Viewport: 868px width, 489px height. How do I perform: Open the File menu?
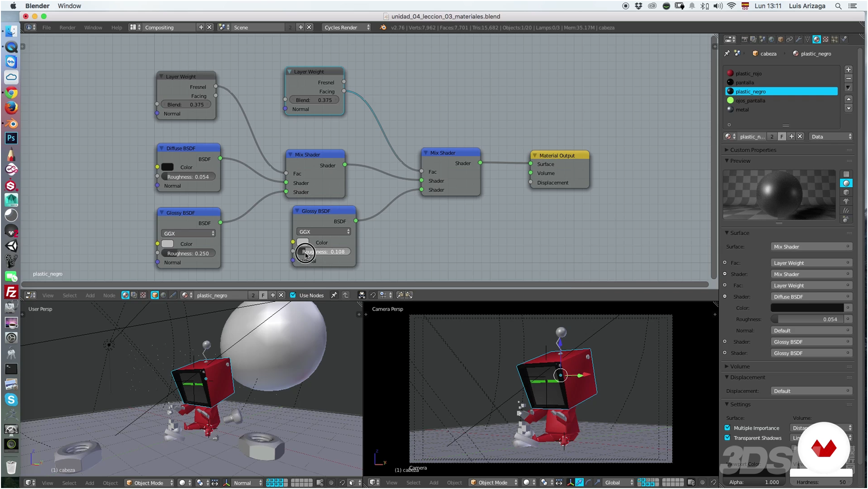(x=46, y=27)
